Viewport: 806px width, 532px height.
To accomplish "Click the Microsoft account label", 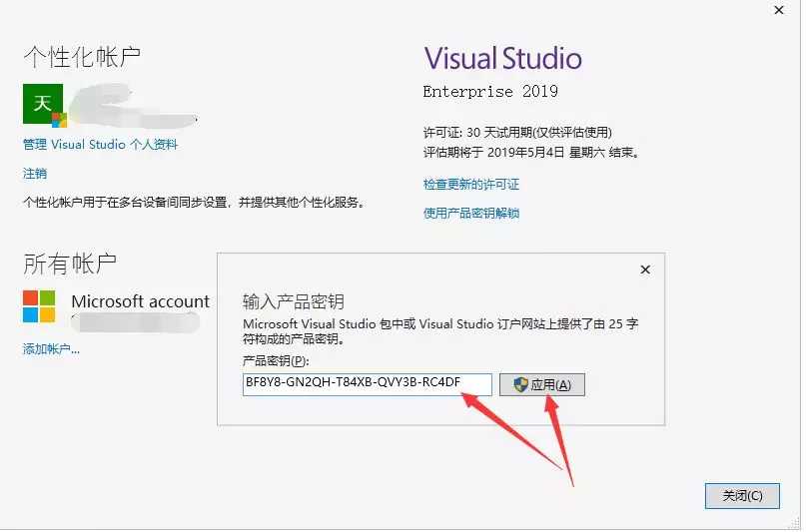I will [141, 301].
